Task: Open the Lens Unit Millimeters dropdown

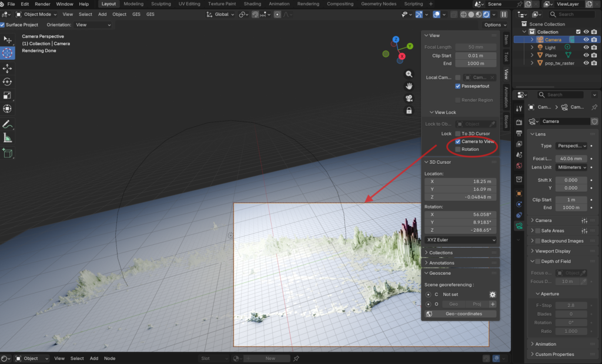Action: point(571,168)
